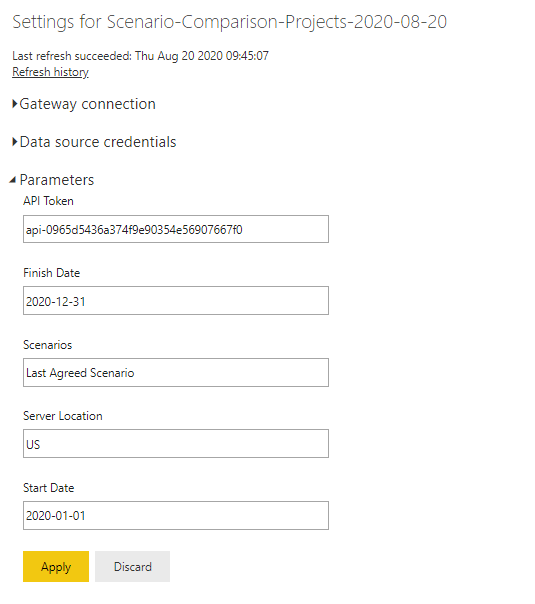
Task: Apply the parameter changes
Action: tap(56, 567)
